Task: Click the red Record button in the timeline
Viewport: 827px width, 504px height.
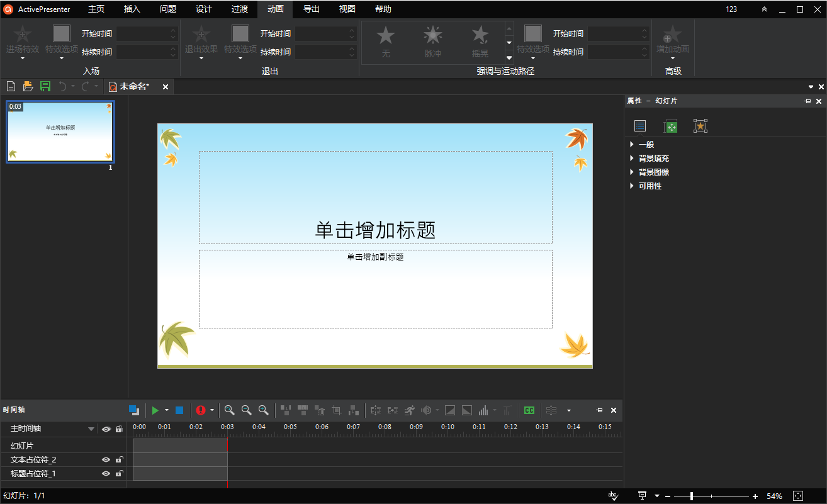Action: click(201, 410)
